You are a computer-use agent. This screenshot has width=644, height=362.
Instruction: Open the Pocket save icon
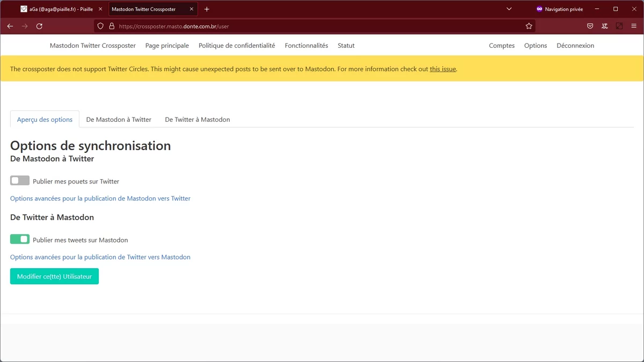[x=590, y=26]
